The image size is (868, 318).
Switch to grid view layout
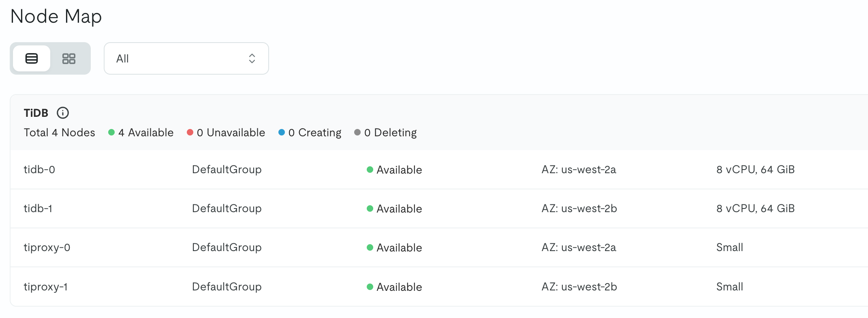[x=69, y=58]
